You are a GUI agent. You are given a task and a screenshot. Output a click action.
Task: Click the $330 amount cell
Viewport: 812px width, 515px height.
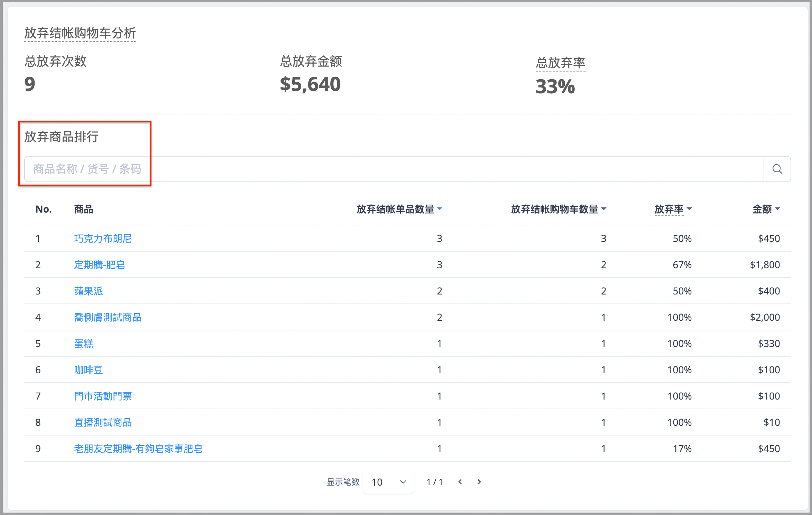point(769,344)
